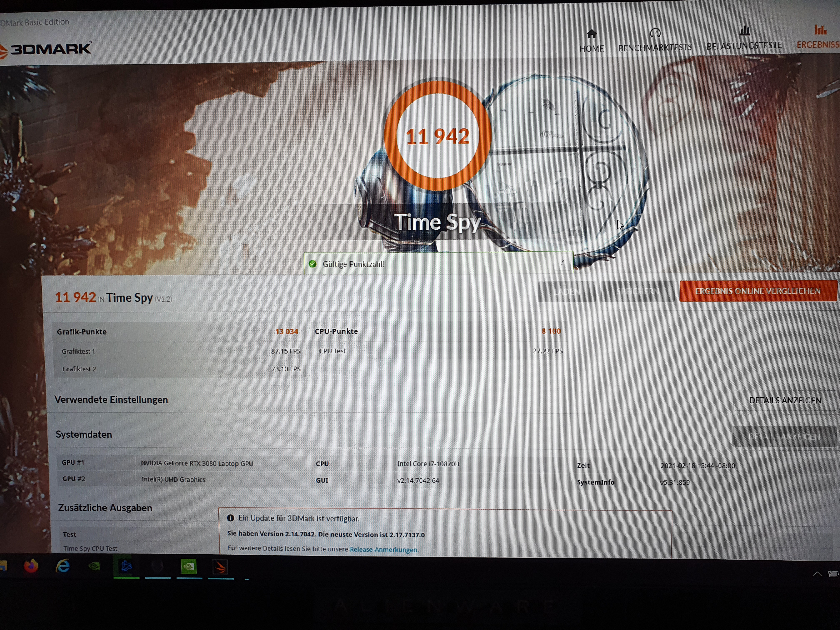Click the GPU #1 label

coord(73,462)
